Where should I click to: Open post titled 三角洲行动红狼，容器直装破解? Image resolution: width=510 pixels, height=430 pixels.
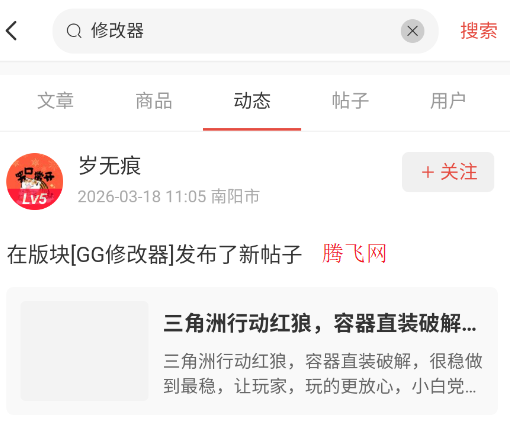pos(320,323)
